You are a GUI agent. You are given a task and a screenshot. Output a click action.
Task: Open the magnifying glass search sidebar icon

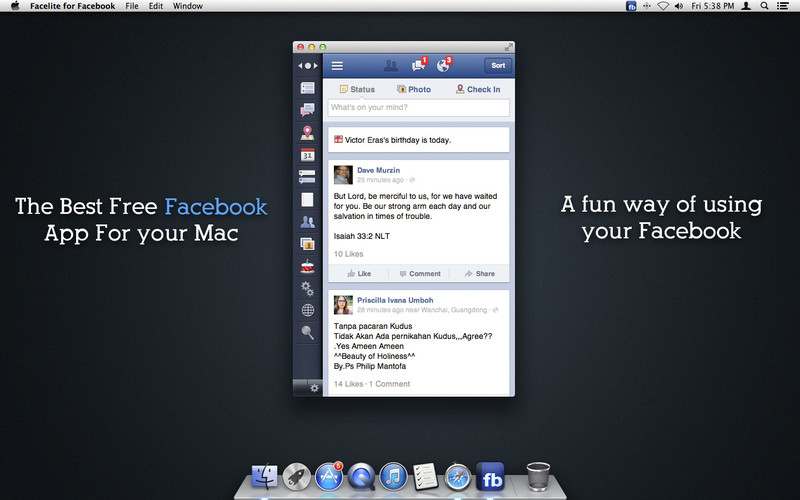(x=307, y=333)
